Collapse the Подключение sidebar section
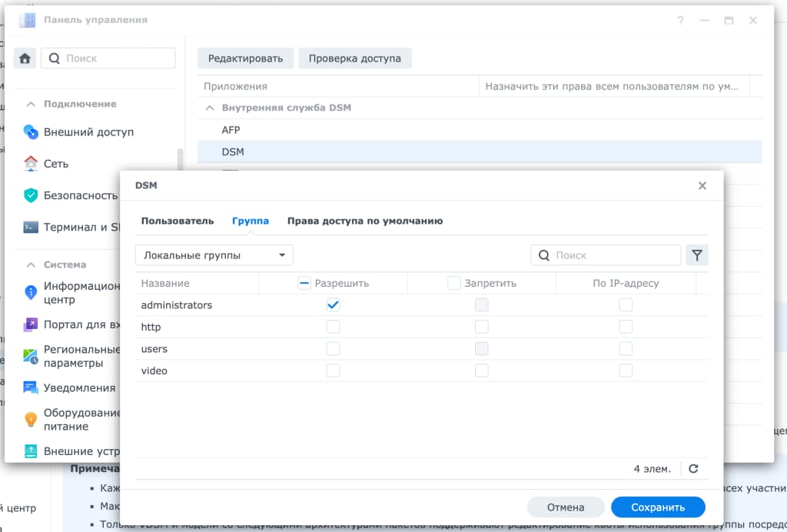 [31, 104]
